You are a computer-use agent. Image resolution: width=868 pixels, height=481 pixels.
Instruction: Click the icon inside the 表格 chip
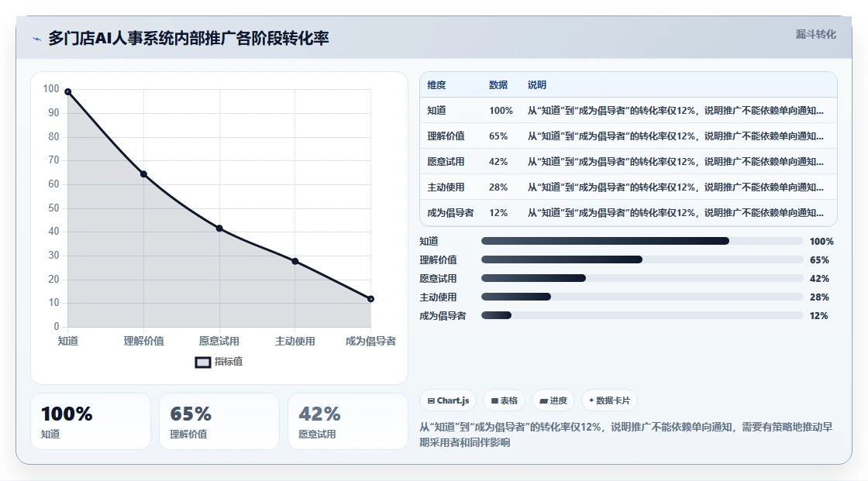[494, 400]
